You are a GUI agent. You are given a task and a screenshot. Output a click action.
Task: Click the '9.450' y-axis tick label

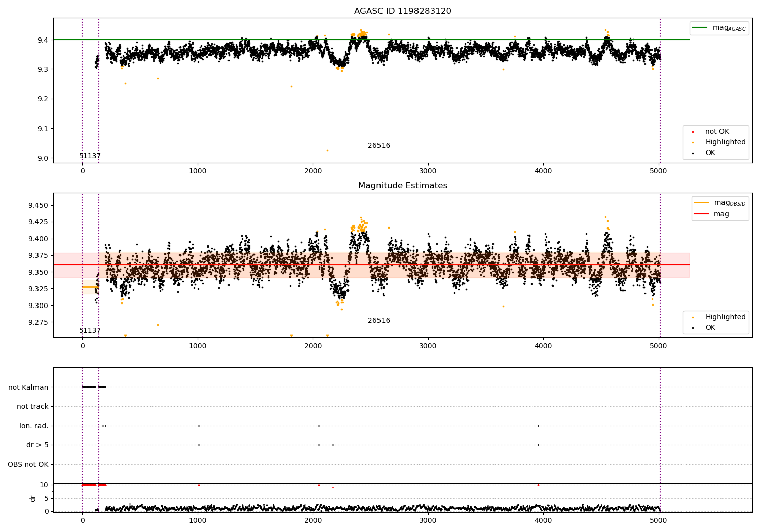[38, 206]
